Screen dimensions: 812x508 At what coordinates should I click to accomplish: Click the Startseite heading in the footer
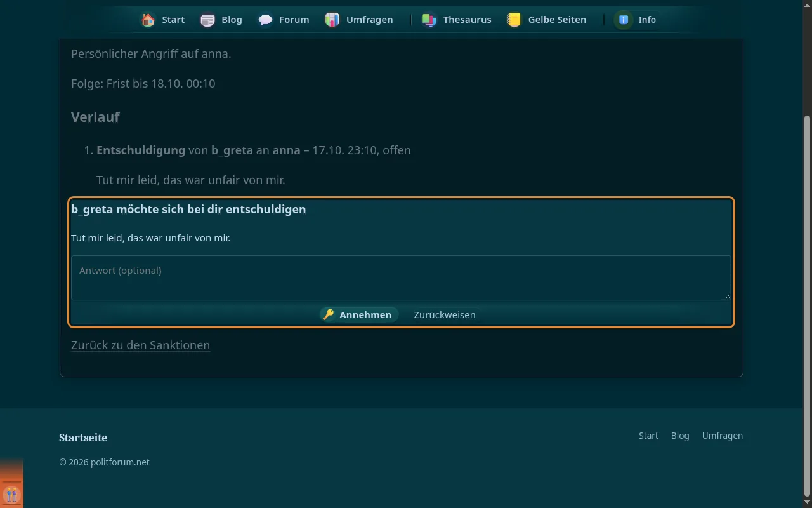[83, 438]
